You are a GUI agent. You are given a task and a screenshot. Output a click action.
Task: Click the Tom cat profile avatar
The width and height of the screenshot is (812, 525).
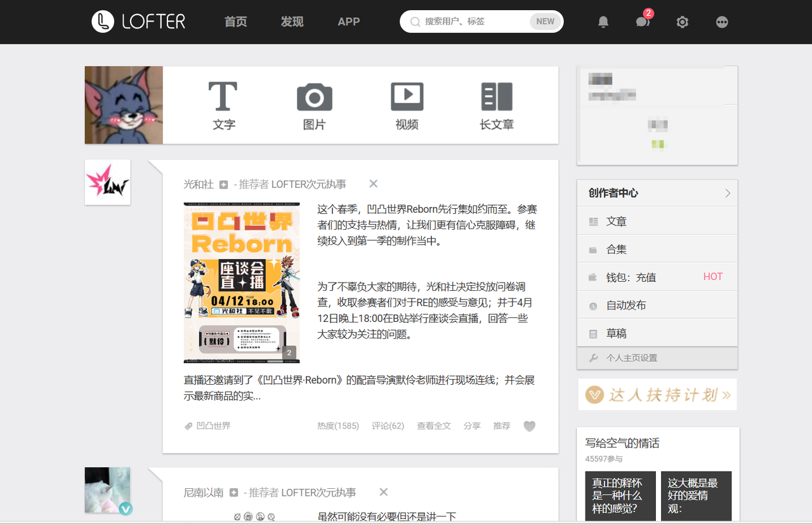coord(124,105)
